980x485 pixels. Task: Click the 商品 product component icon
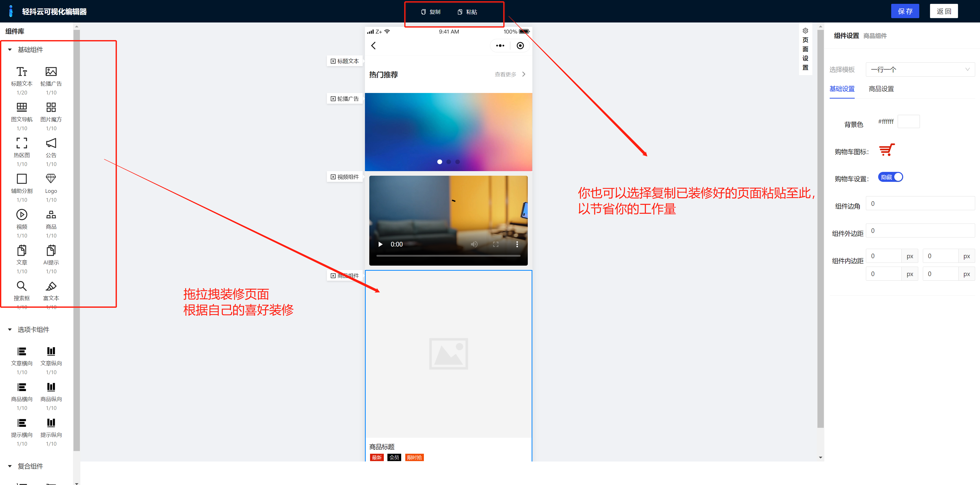[51, 215]
